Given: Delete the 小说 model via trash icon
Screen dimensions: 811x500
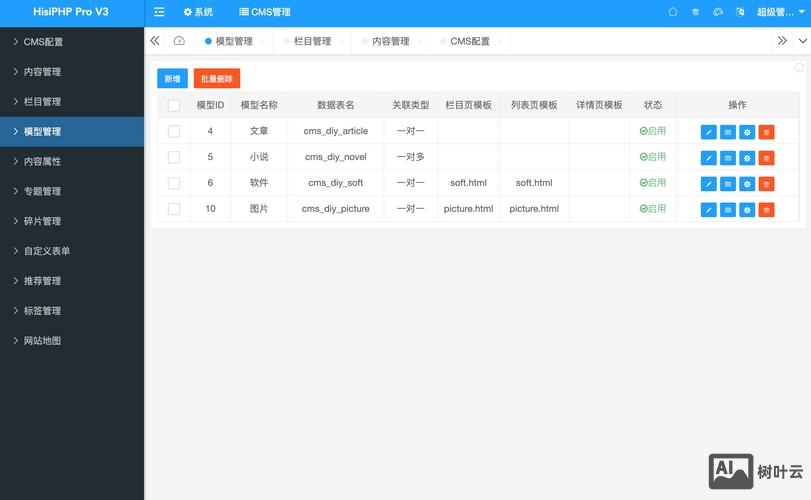Looking at the screenshot, I should click(767, 158).
